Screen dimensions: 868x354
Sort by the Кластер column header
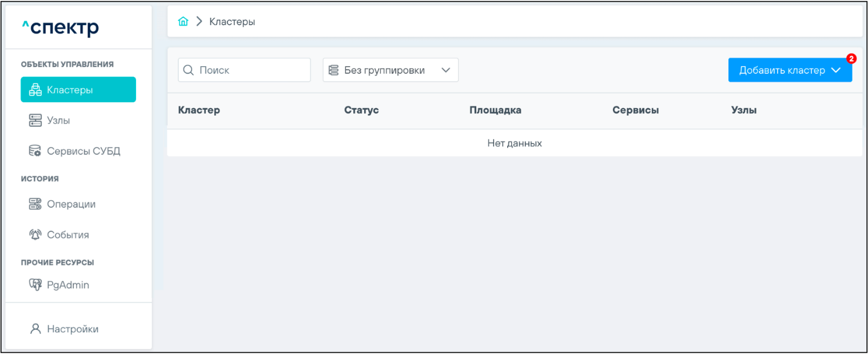199,110
